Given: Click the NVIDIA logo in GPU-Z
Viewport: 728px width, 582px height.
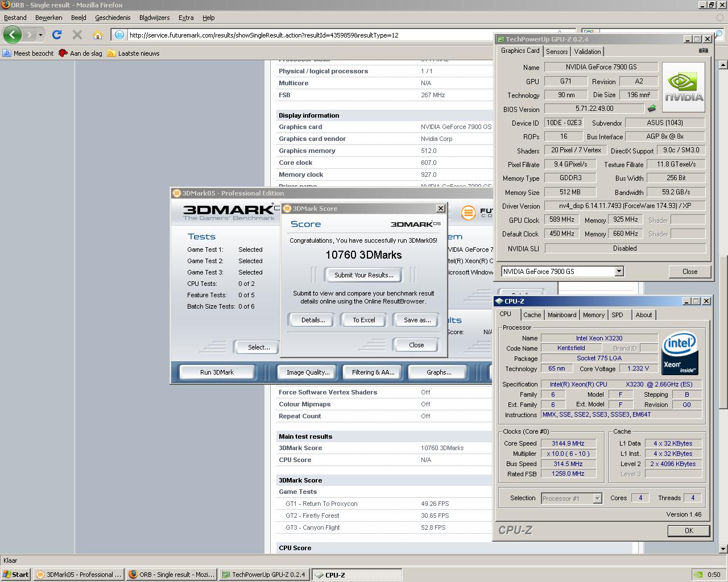Looking at the screenshot, I should click(684, 87).
